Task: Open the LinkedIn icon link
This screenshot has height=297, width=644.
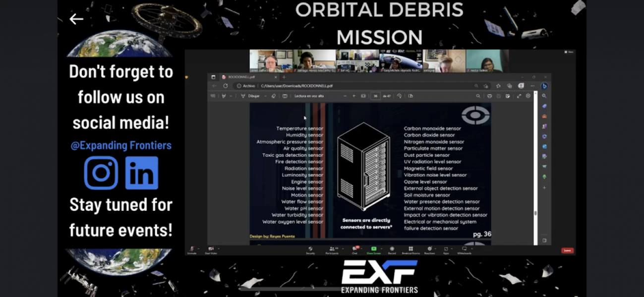Action: click(142, 173)
